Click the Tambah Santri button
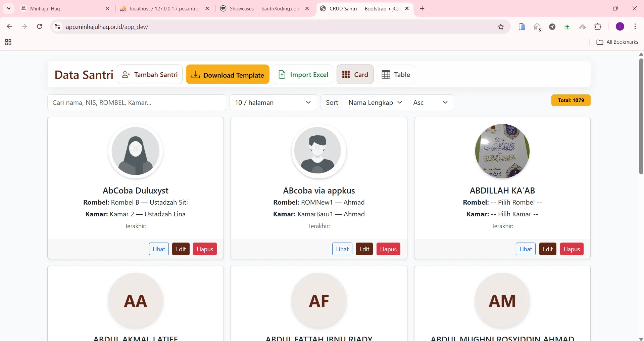 click(x=150, y=74)
